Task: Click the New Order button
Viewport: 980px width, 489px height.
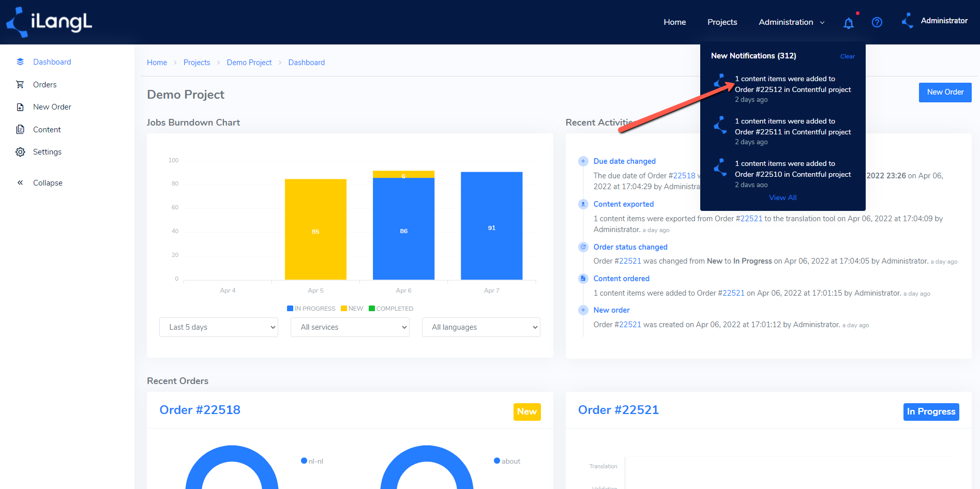Action: 945,92
